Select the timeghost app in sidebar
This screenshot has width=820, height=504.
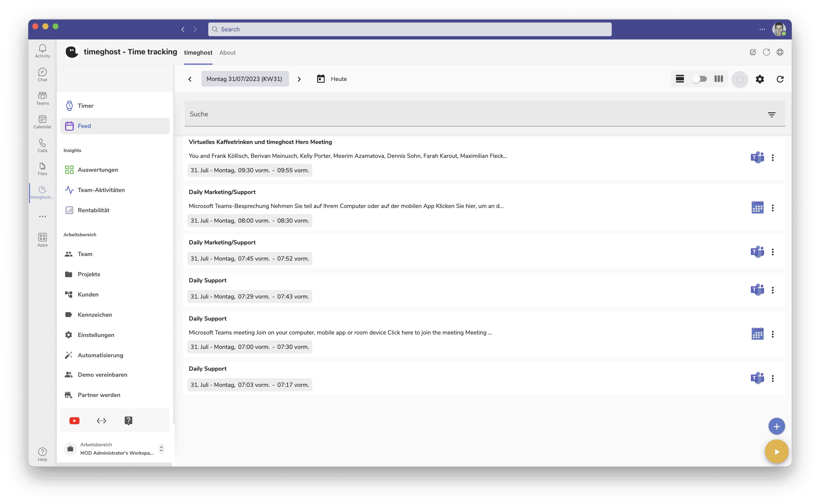[42, 193]
